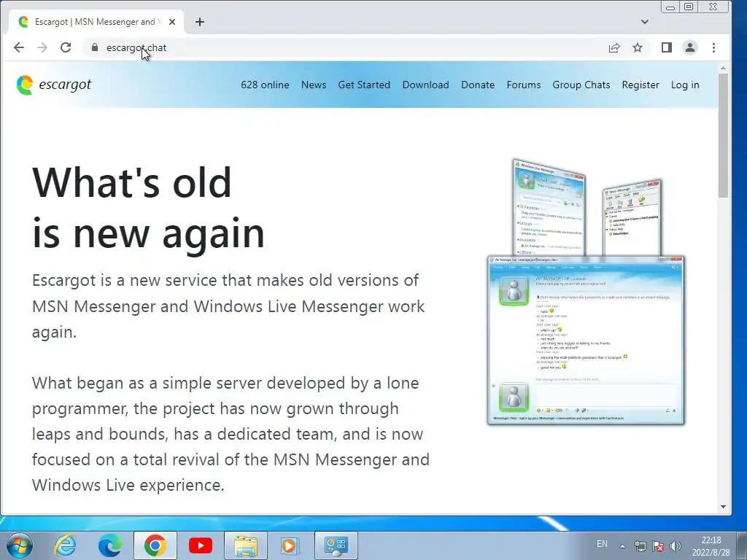Screen dimensions: 747x560
Task: Open the Donate page
Action: pyautogui.click(x=478, y=85)
